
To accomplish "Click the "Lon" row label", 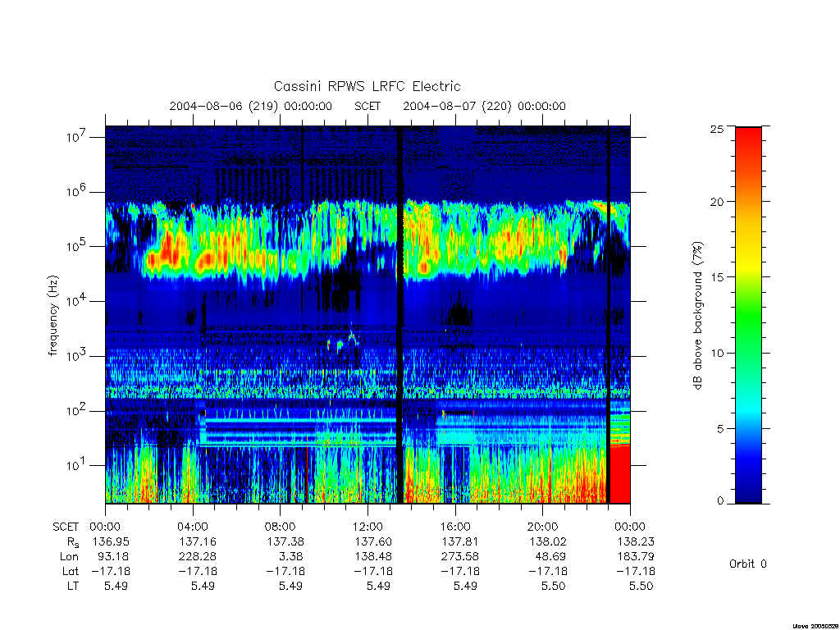I will (x=69, y=557).
